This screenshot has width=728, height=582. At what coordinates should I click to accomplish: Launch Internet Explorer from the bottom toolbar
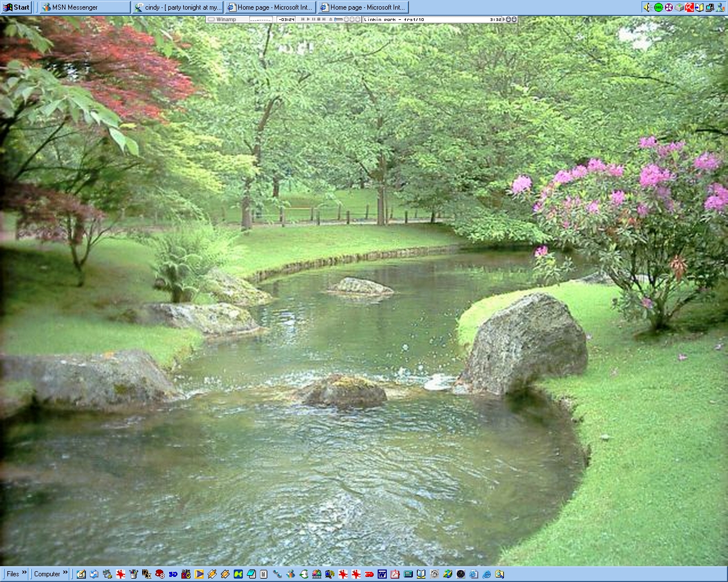click(486, 574)
